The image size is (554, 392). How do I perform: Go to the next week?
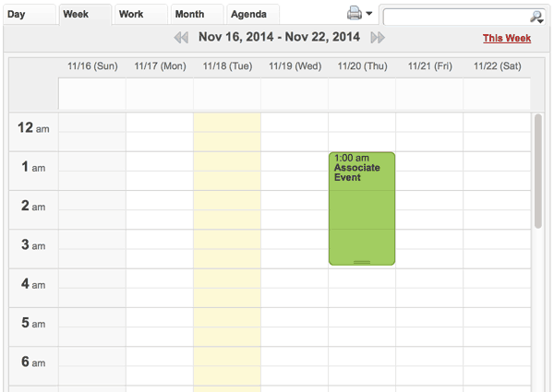(377, 38)
